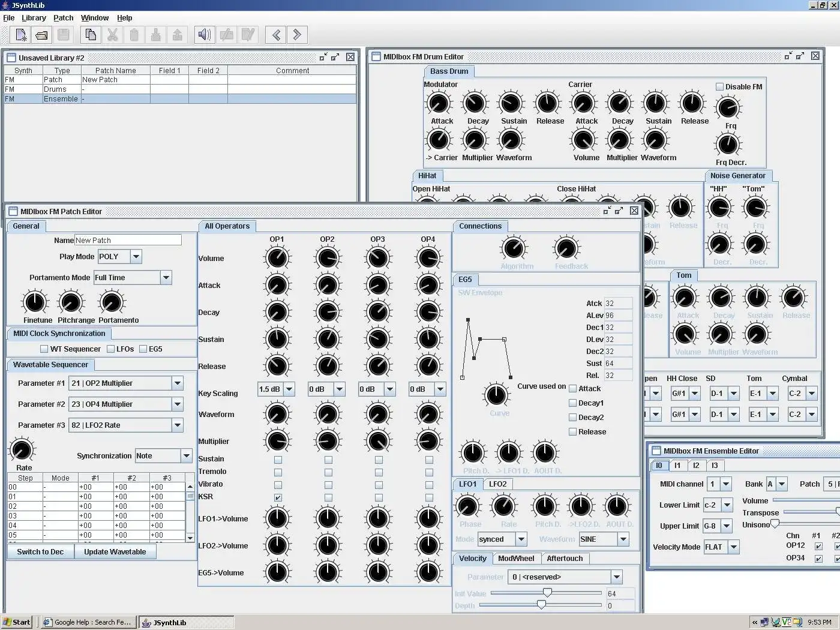Viewport: 840px width, 630px height.
Task: Go to previous with left arrow icon
Action: (x=276, y=35)
